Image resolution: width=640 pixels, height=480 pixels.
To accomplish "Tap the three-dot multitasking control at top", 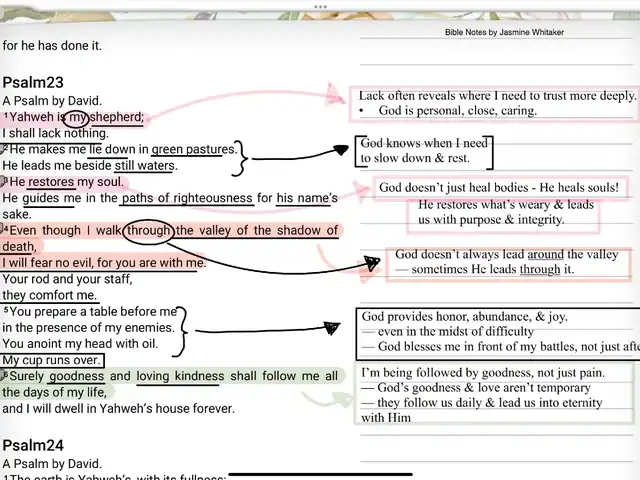I will (x=320, y=6).
